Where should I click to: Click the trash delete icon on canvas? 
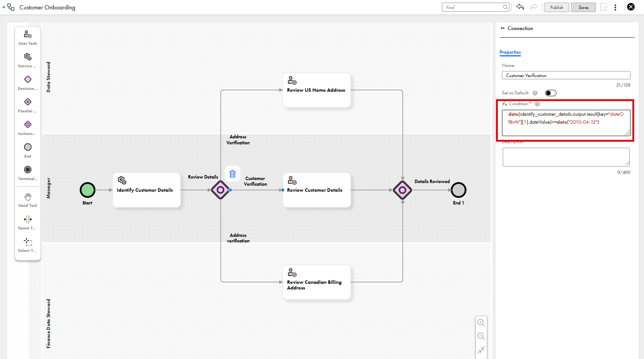(233, 174)
